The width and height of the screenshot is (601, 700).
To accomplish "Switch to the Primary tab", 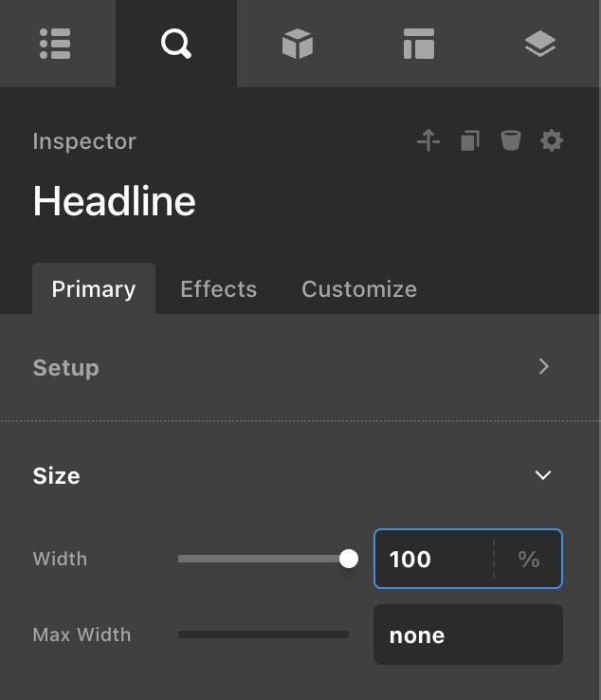I will click(x=94, y=289).
